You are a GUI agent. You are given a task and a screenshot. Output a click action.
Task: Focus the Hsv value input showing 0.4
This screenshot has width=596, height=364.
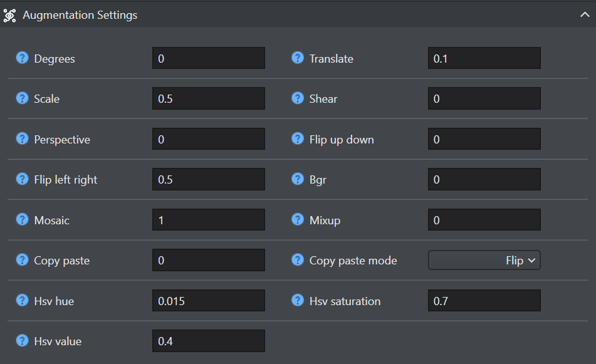coord(209,341)
